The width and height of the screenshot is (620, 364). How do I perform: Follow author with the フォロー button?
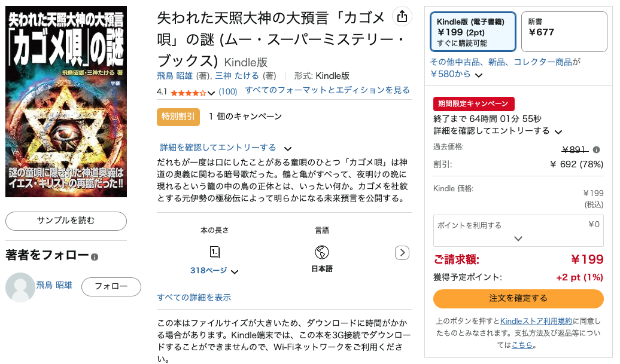[111, 286]
